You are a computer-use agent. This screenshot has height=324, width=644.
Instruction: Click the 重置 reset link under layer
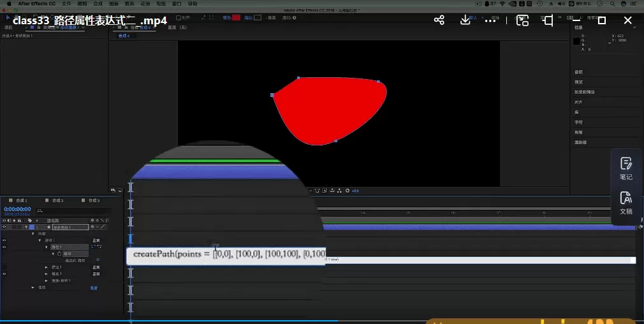tap(94, 288)
